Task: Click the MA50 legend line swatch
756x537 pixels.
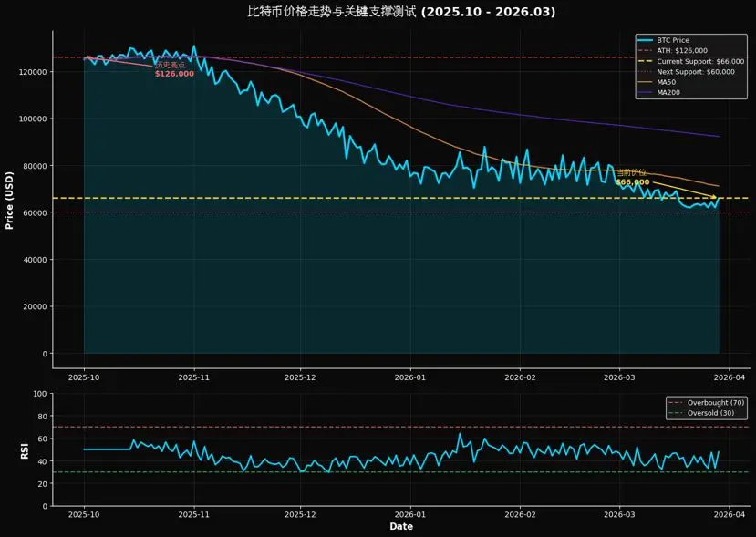Action: coord(646,82)
